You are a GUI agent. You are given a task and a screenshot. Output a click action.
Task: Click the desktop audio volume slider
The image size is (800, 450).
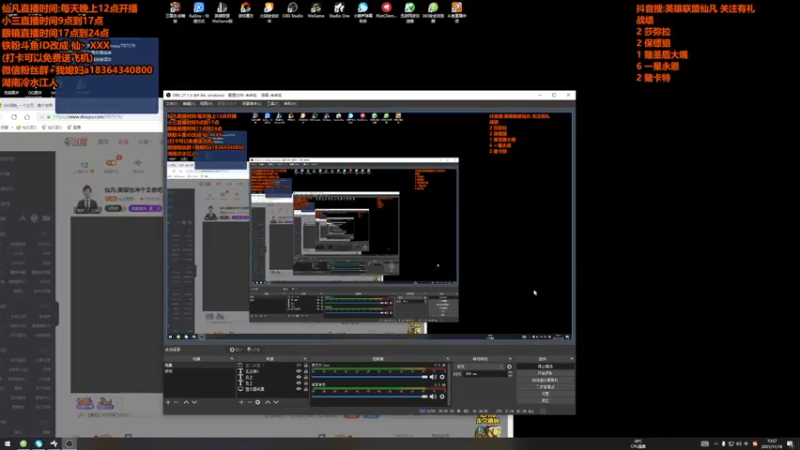tap(370, 396)
